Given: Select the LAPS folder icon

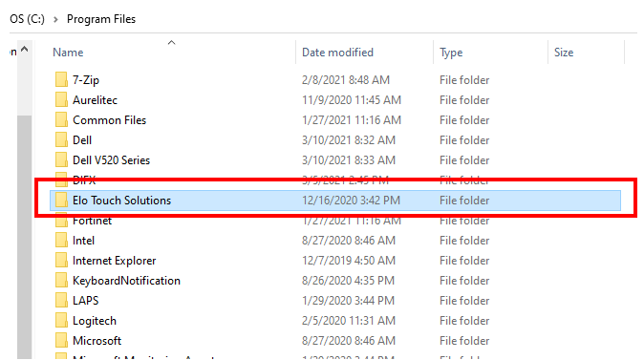Looking at the screenshot, I should tap(61, 301).
